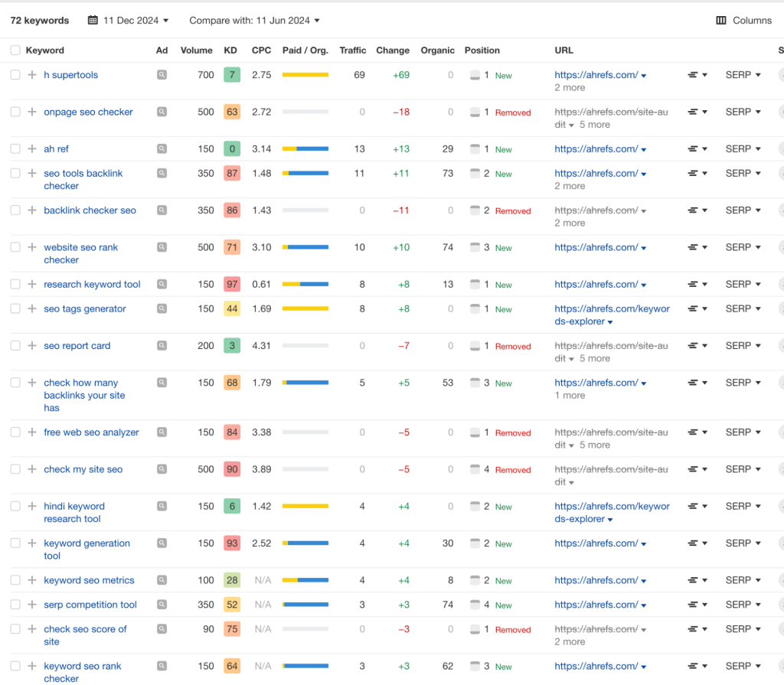Open position history icon for hindi keyword research tool
This screenshot has height=685, width=784.
[x=697, y=506]
